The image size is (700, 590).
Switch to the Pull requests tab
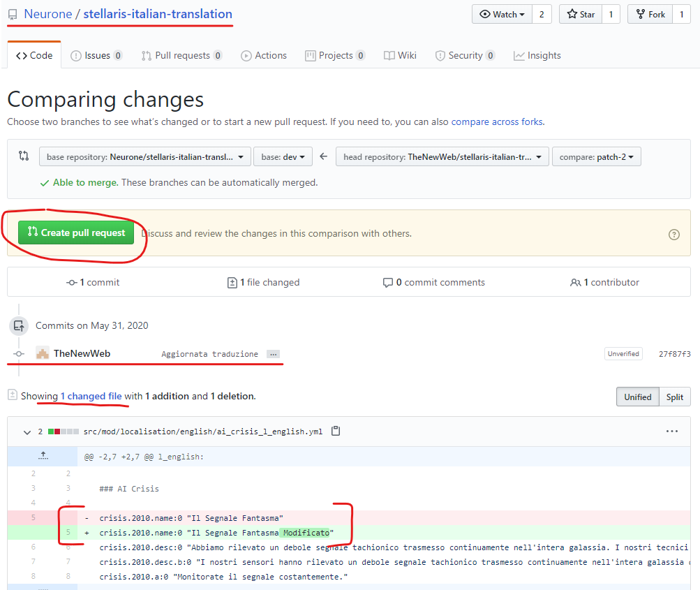pyautogui.click(x=181, y=55)
